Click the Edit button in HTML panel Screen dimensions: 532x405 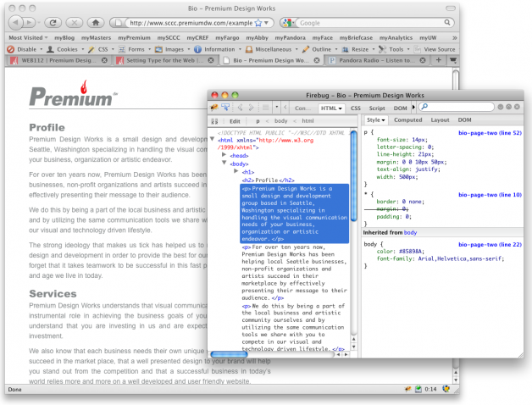pos(235,121)
